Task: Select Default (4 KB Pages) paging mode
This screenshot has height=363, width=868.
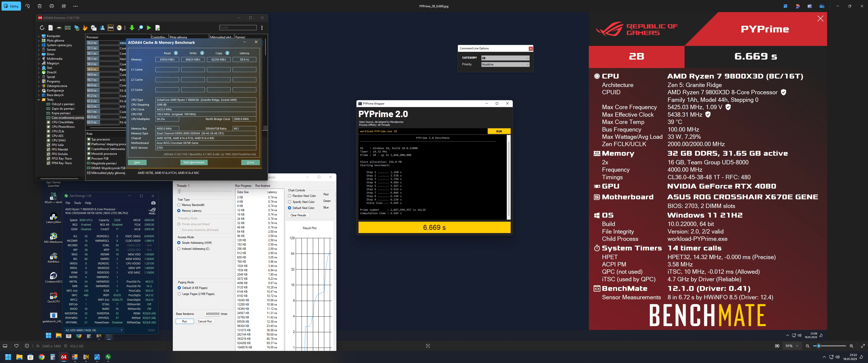Action: (x=179, y=288)
